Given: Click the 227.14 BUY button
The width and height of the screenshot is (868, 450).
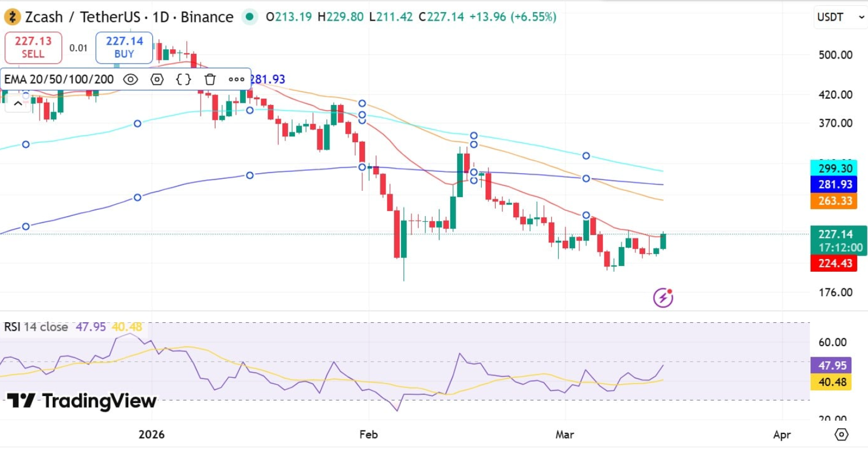Looking at the screenshot, I should [x=124, y=48].
